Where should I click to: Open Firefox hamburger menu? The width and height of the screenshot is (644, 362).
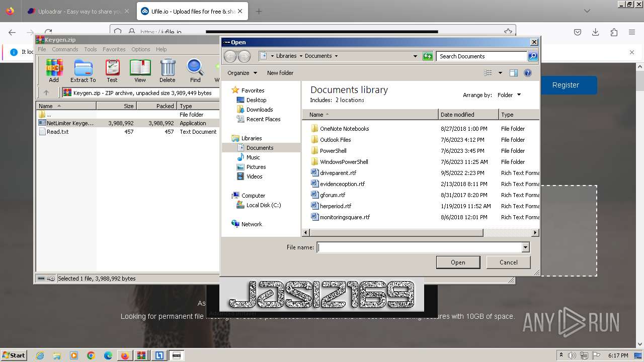pyautogui.click(x=632, y=32)
